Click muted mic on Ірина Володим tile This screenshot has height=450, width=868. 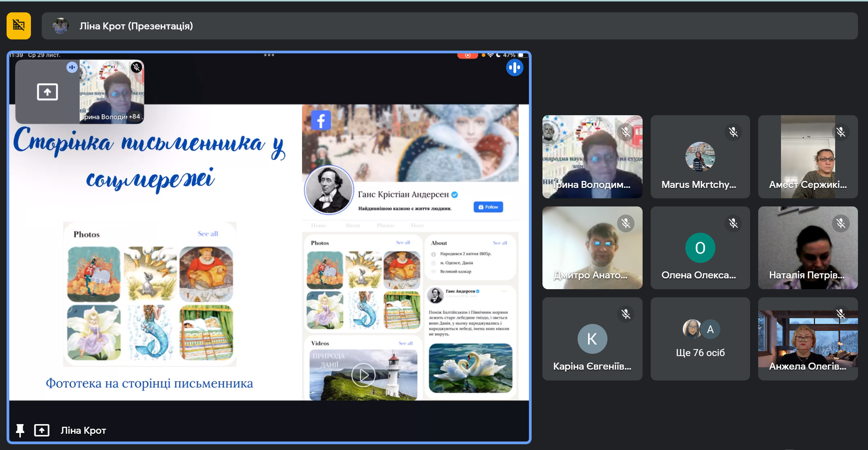point(626,132)
